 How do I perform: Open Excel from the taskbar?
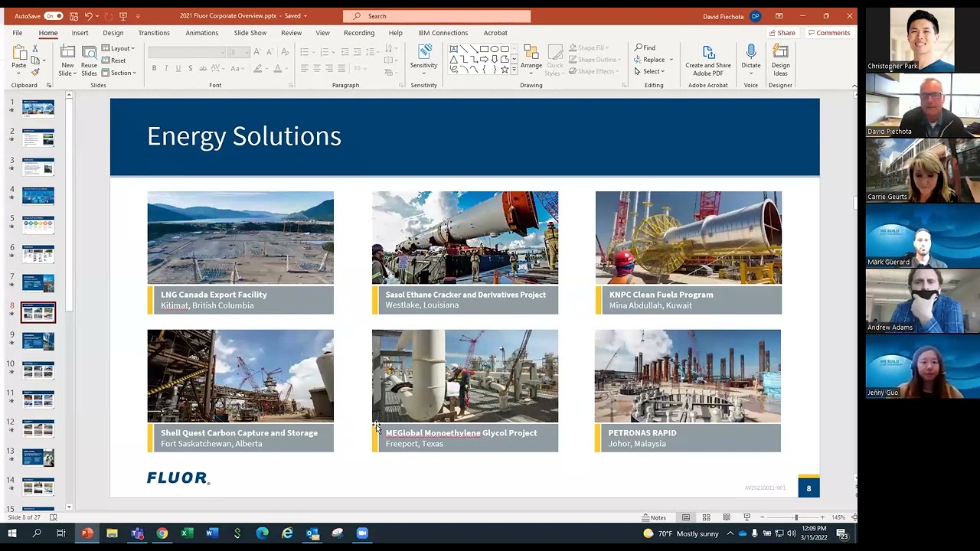click(x=187, y=533)
